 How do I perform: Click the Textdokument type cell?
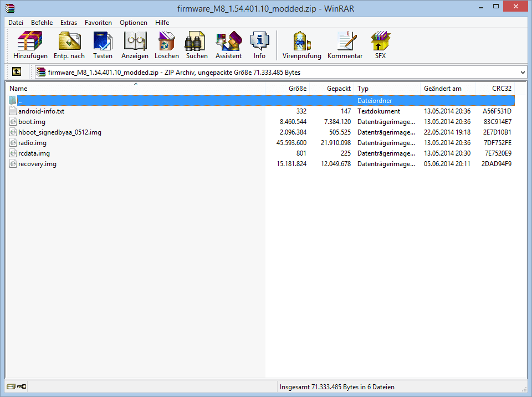tap(378, 111)
